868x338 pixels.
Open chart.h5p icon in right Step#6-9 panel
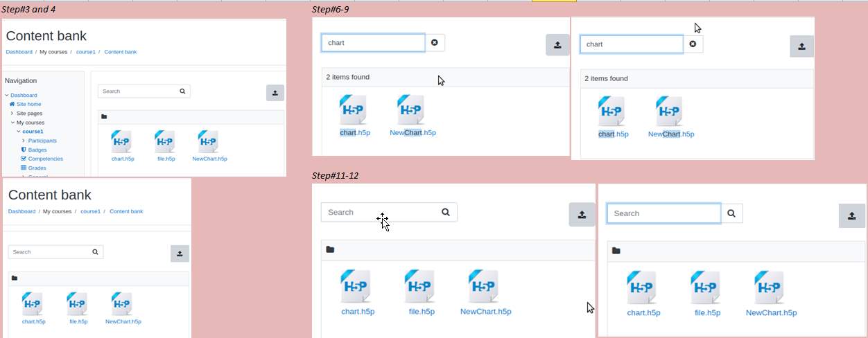(611, 112)
